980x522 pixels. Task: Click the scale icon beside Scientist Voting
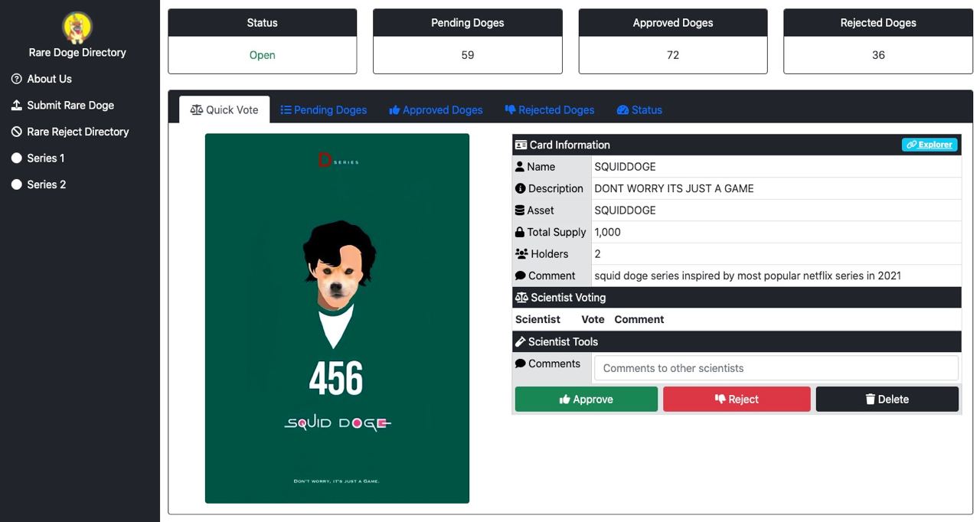click(x=521, y=297)
